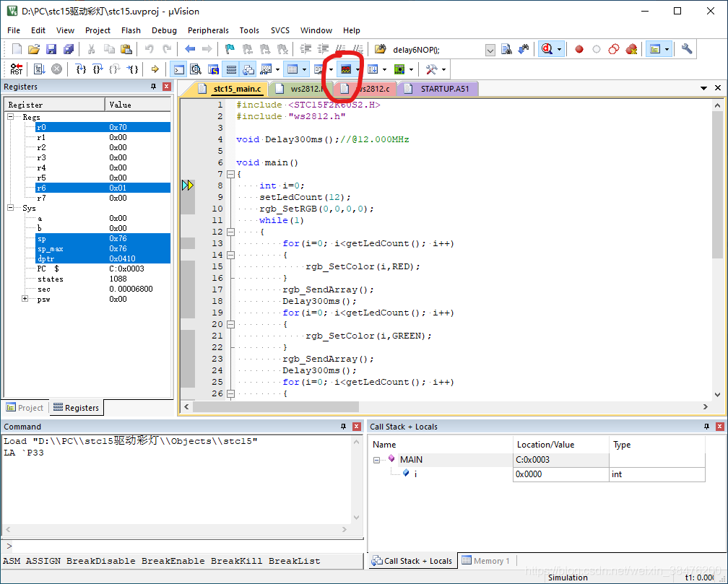Insert a bookmark with the flag icon
Image resolution: width=728 pixels, height=584 pixels.
[x=230, y=49]
